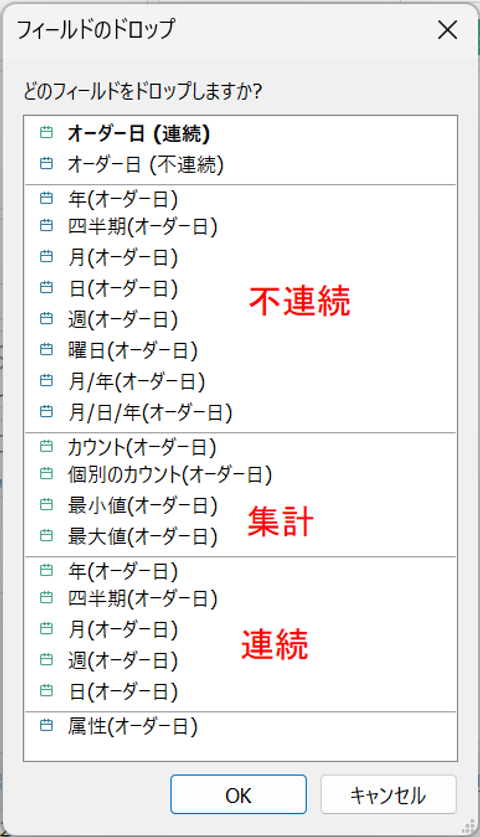
Task: Close the フィールドのドロップ dialog
Action: click(447, 30)
